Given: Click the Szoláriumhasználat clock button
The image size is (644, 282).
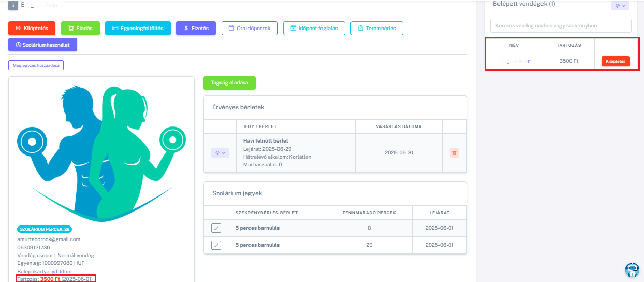Looking at the screenshot, I should point(42,45).
